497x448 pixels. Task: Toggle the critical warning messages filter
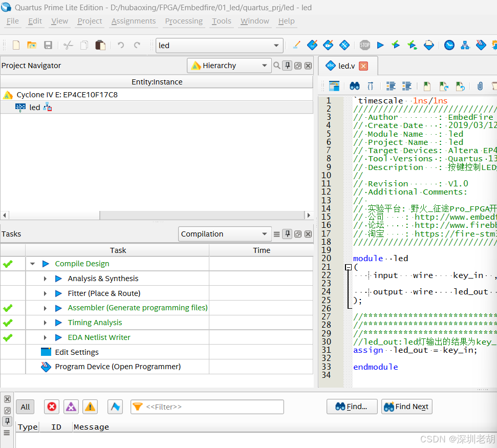[x=71, y=407]
